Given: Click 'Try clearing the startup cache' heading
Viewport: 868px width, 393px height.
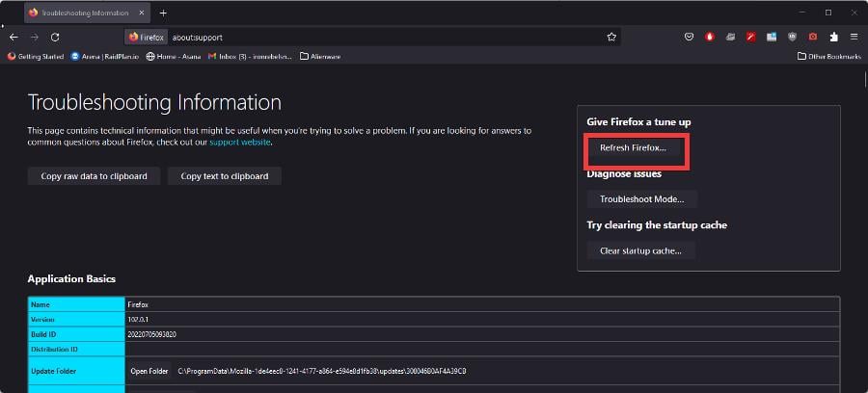Looking at the screenshot, I should pos(657,225).
